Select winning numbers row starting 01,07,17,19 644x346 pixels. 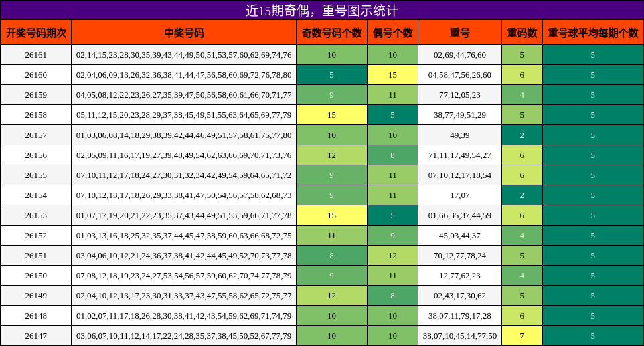(x=183, y=215)
